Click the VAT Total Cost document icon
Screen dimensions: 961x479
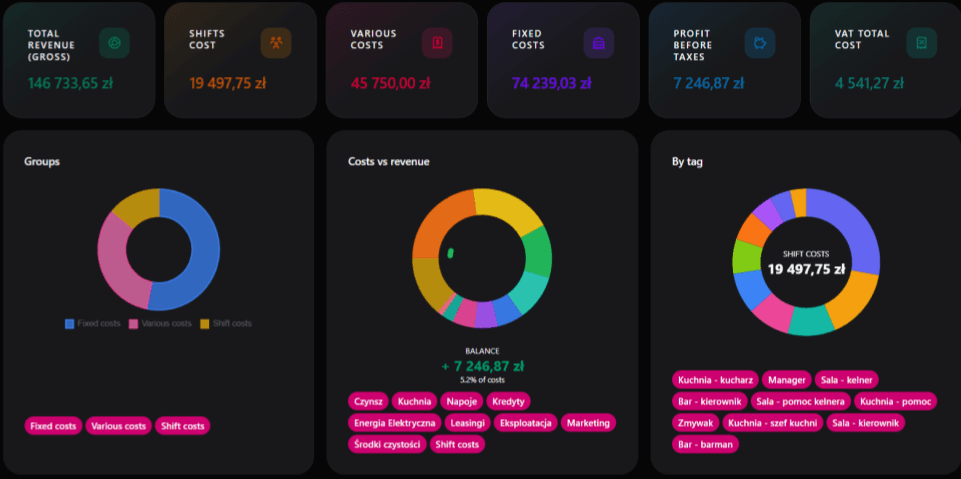click(922, 43)
